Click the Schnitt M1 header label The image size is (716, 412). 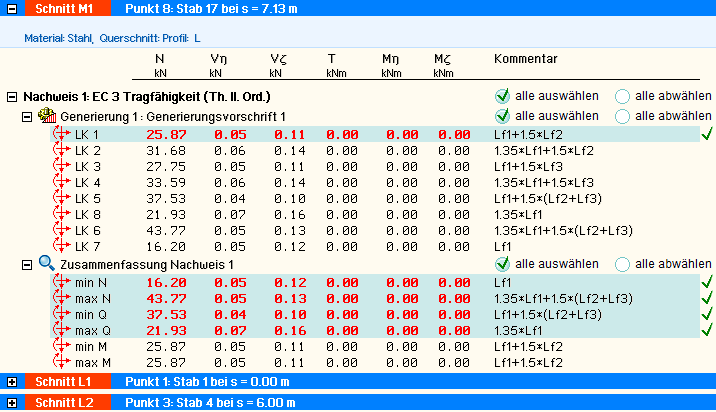coord(64,8)
